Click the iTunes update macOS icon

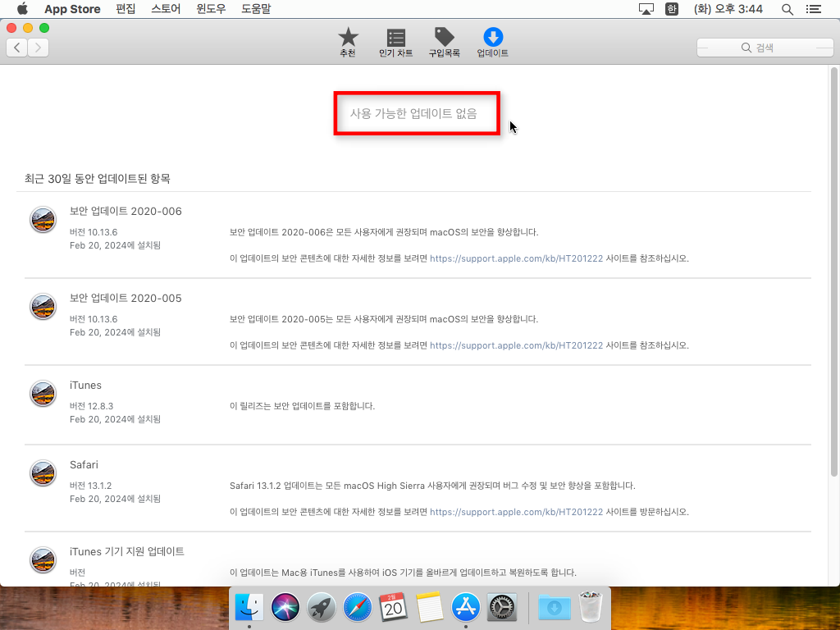pyautogui.click(x=43, y=394)
